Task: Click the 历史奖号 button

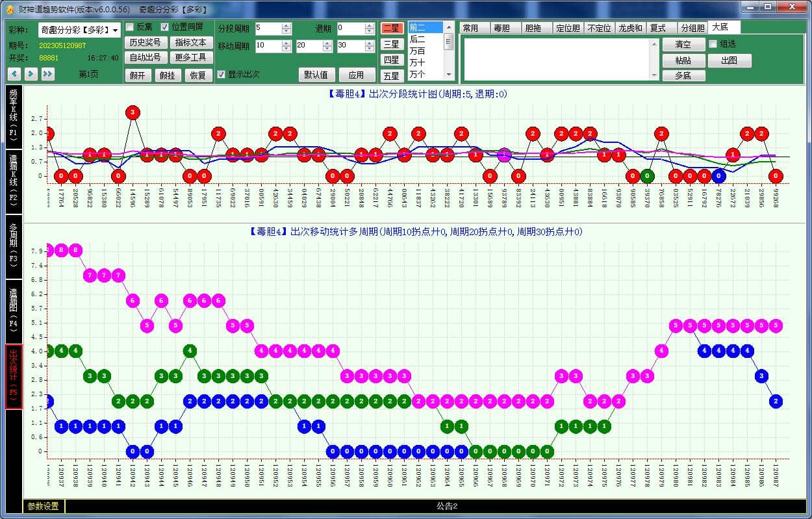Action: point(145,42)
